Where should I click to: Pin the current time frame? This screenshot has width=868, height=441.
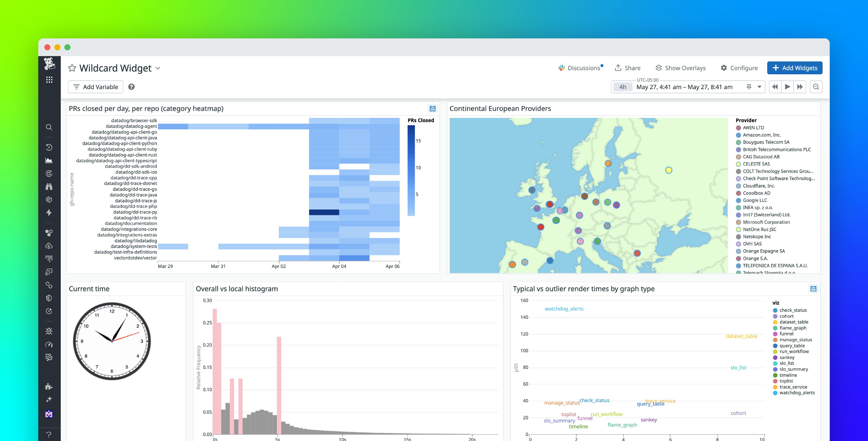(x=749, y=87)
